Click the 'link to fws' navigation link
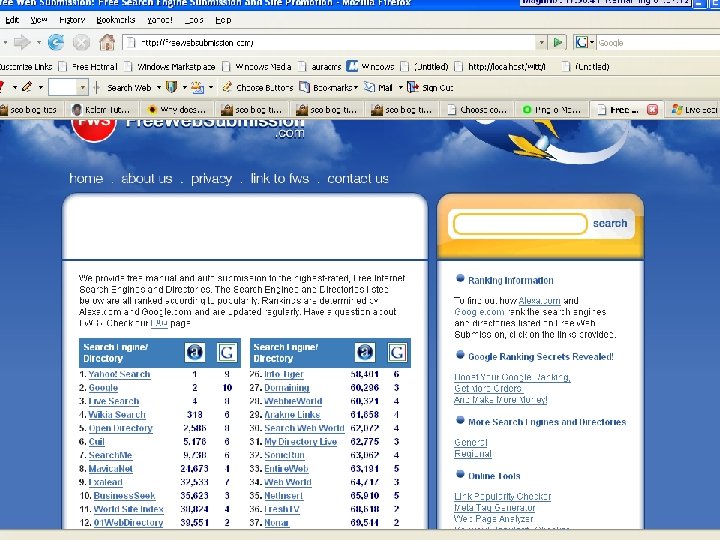 tap(280, 178)
